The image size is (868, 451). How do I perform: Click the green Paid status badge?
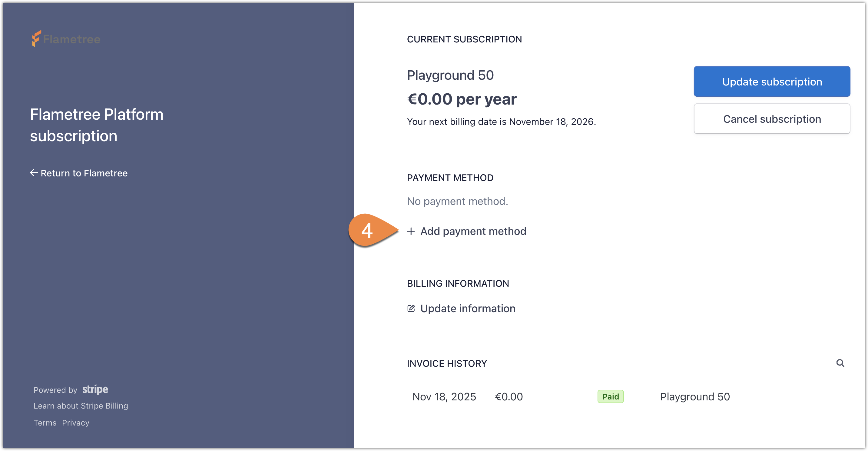coord(611,396)
